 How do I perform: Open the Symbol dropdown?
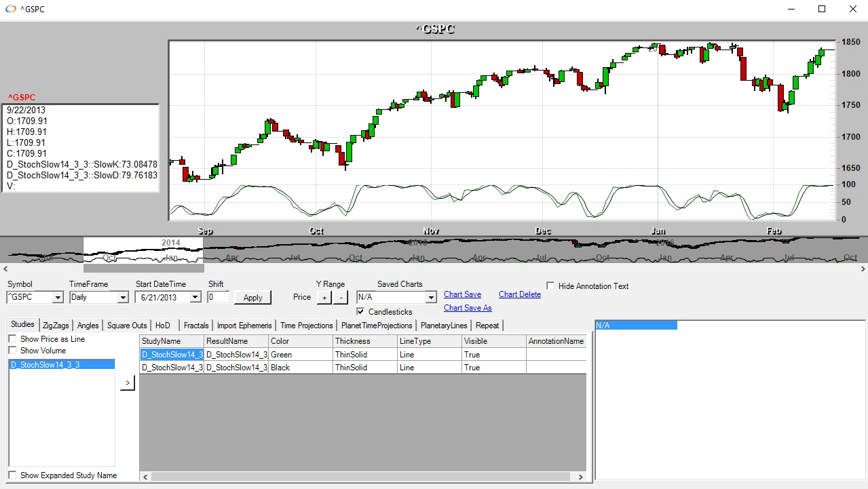[57, 297]
